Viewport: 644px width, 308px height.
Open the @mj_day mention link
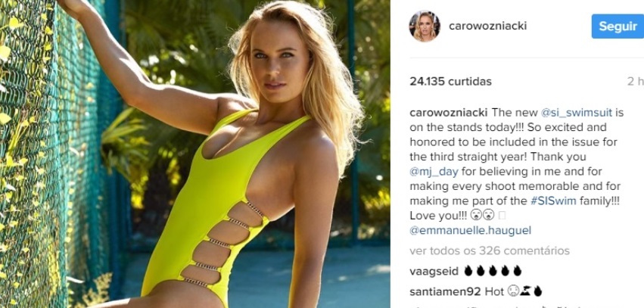pyautogui.click(x=431, y=172)
